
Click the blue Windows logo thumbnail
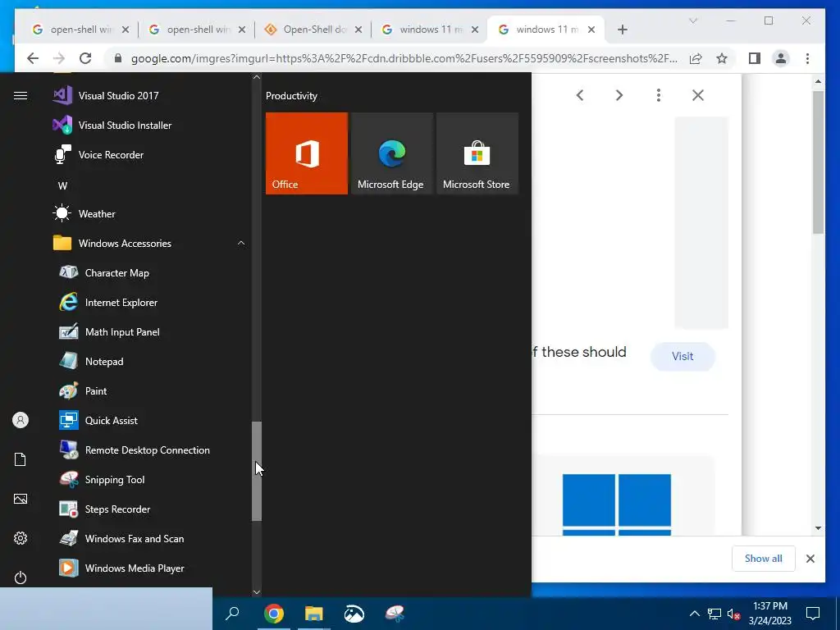[617, 504]
